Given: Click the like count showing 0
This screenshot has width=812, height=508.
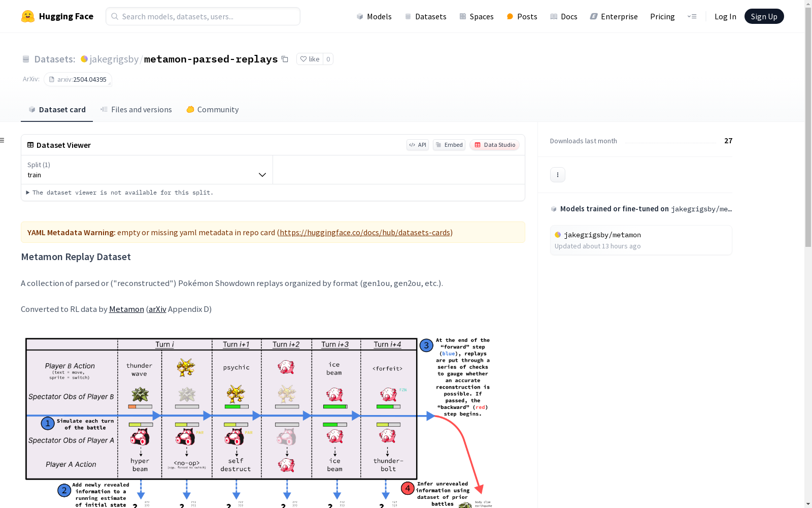Looking at the screenshot, I should 328,59.
